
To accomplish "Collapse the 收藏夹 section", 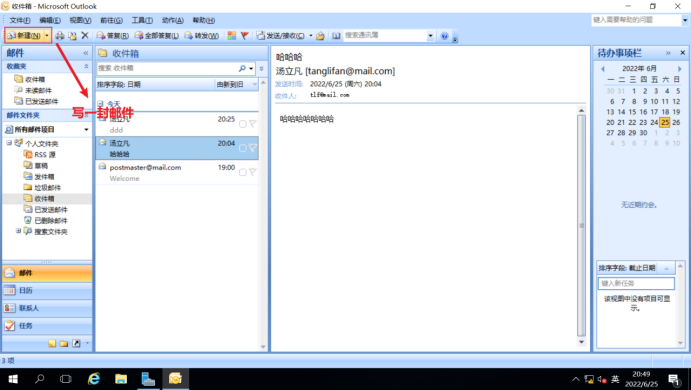I will coord(86,66).
